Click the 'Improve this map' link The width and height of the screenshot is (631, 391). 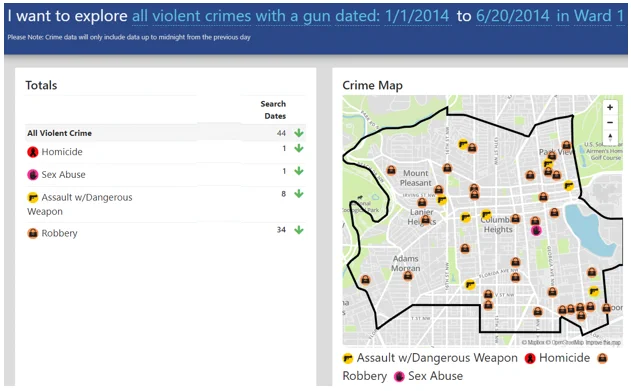pos(603,343)
